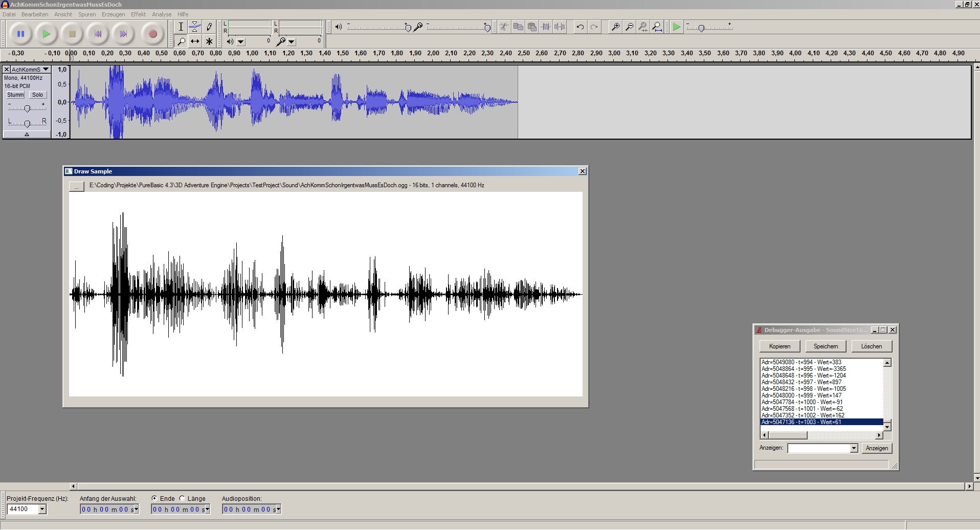This screenshot has width=980, height=530.
Task: Toggle Solo on the track
Action: pos(37,95)
